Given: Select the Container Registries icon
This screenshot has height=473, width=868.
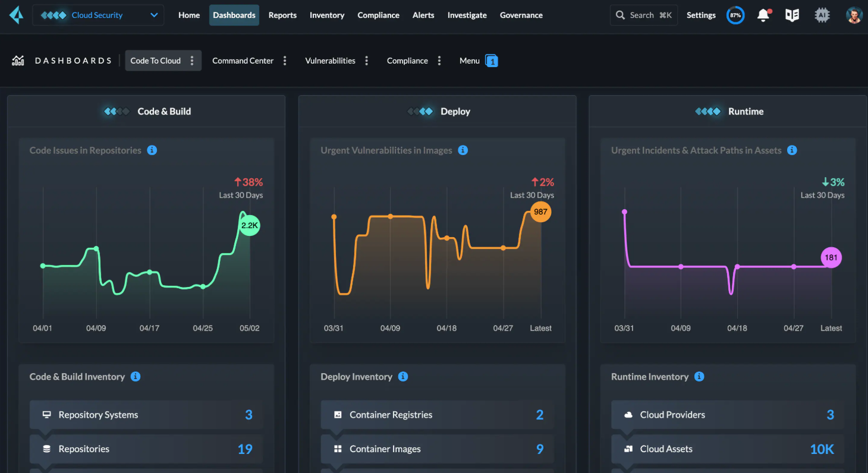Looking at the screenshot, I should [339, 414].
